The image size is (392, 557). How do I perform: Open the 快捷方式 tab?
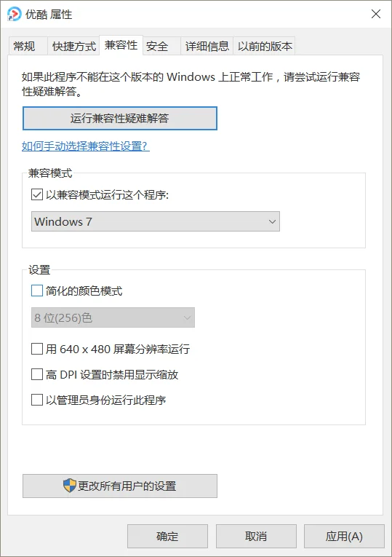[73, 46]
